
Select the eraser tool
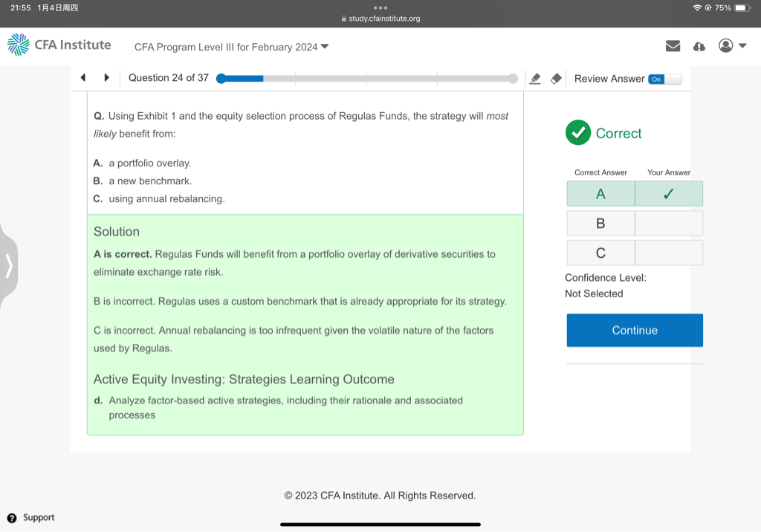[x=555, y=79]
